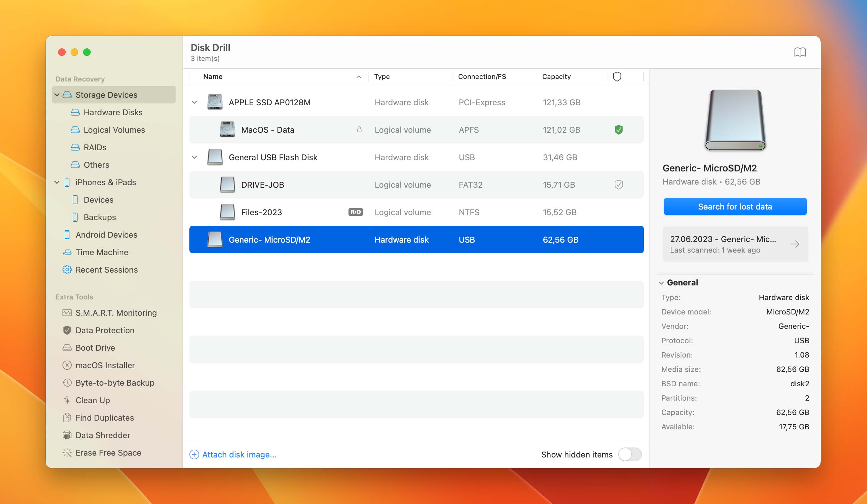Collapse the iPhones & iPads sidebar group

pos(57,182)
